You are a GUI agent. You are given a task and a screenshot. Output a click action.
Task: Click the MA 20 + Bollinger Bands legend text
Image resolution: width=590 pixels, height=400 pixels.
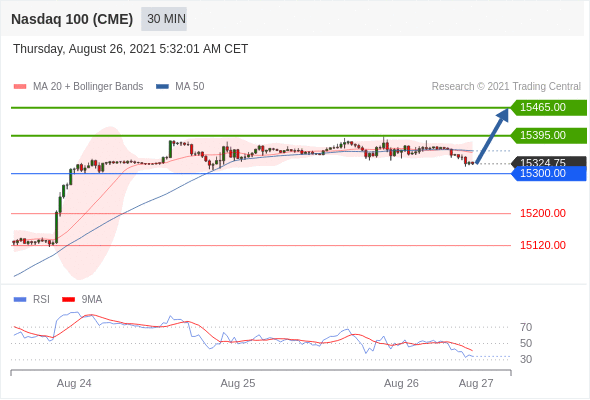pyautogui.click(x=88, y=87)
